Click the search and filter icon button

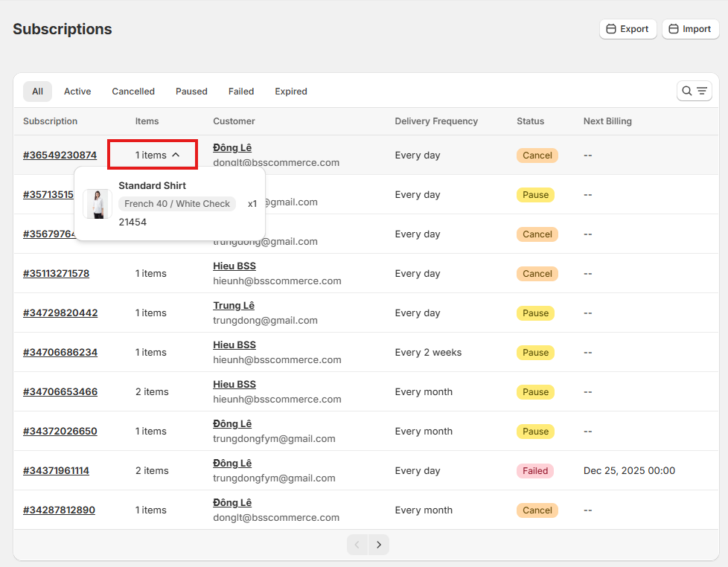[x=694, y=92]
